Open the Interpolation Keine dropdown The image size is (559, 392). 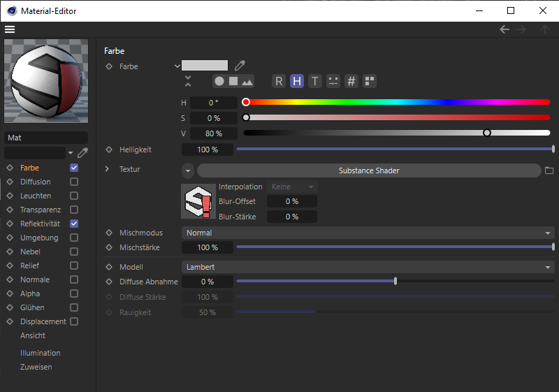point(292,187)
